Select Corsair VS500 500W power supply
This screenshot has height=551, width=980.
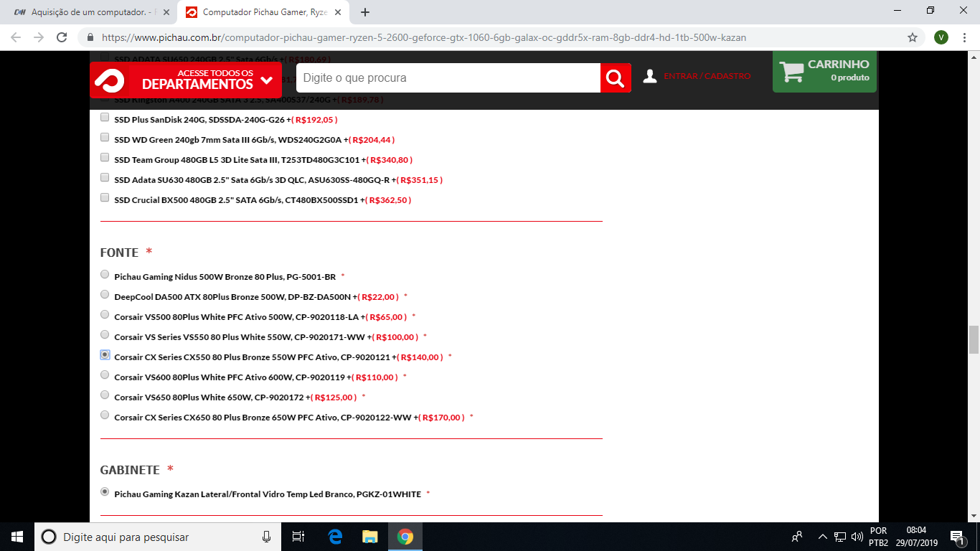(105, 314)
